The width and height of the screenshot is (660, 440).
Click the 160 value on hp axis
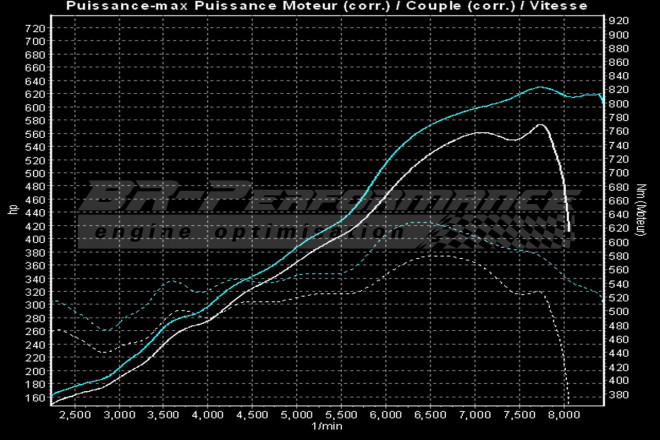[35, 398]
